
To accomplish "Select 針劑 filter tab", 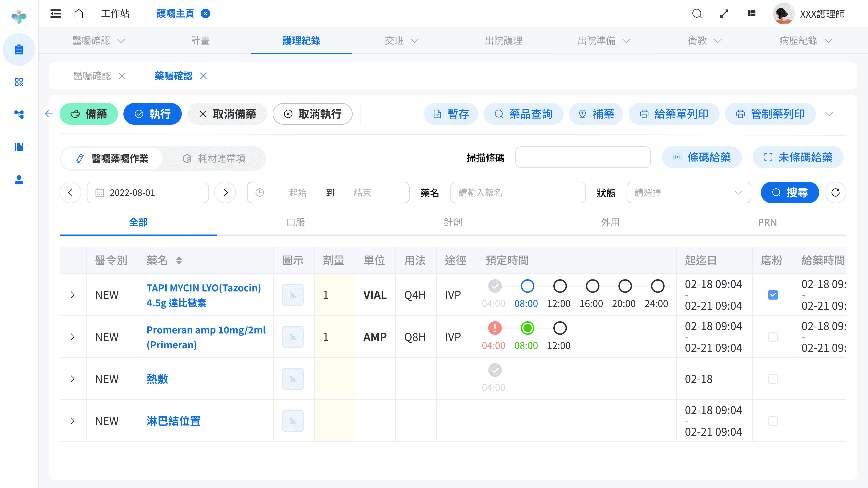I will click(x=453, y=222).
